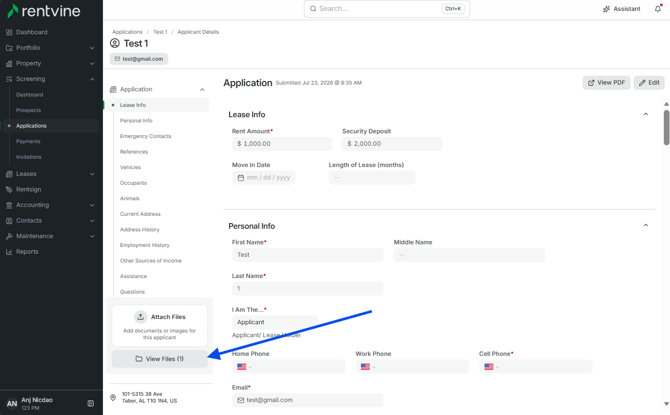
Task: Click the test@gmail.com email chip
Action: tap(139, 59)
